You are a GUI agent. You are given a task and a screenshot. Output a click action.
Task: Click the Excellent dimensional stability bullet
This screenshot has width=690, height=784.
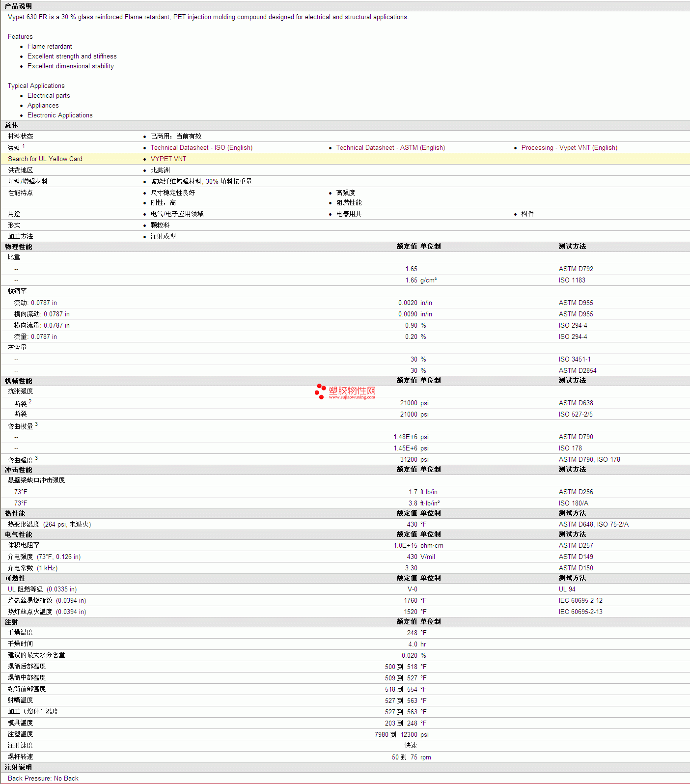pyautogui.click(x=71, y=66)
